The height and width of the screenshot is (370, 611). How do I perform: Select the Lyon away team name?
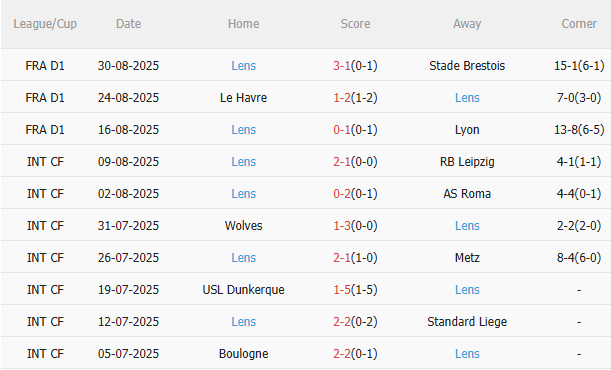[467, 130]
